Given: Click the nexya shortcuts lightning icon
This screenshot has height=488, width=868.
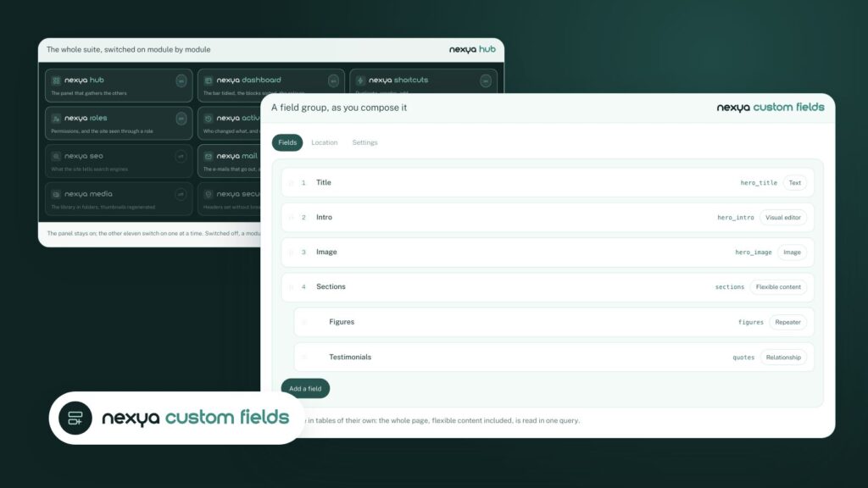Looking at the screenshot, I should click(360, 80).
